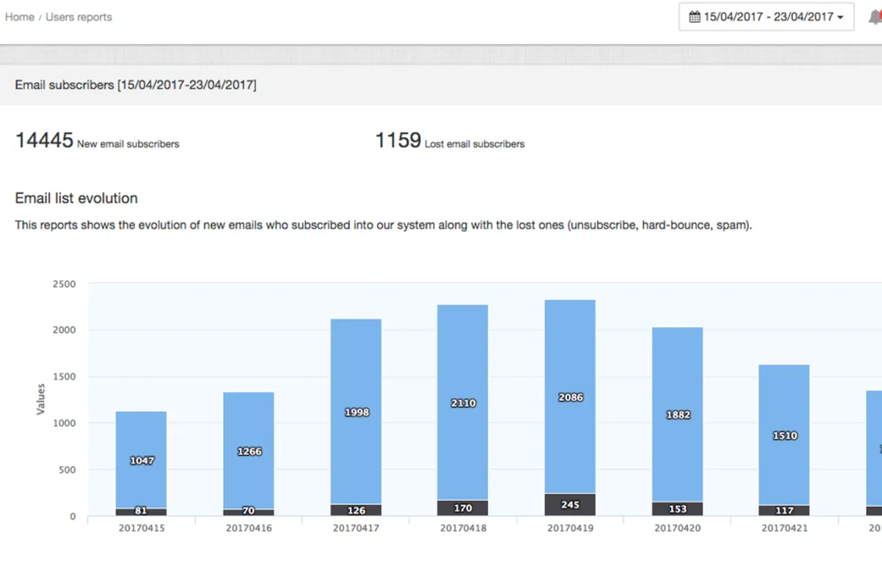Select the 1047 bar for 20170415
Image resolution: width=882 pixels, height=588 pixels.
pyautogui.click(x=141, y=460)
